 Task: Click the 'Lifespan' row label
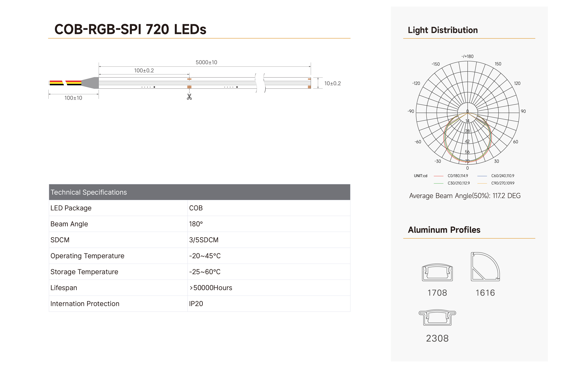point(64,288)
